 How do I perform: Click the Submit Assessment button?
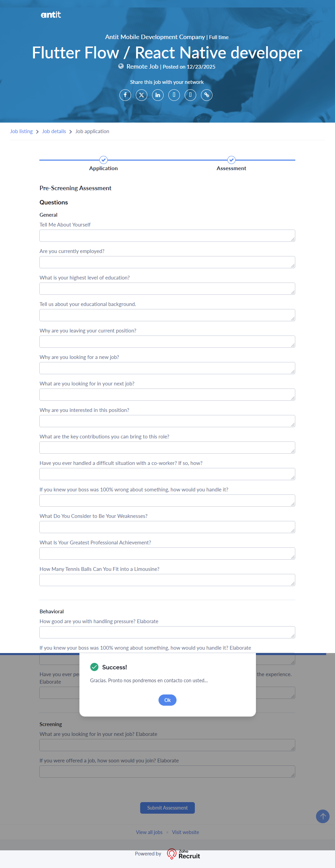[167, 808]
